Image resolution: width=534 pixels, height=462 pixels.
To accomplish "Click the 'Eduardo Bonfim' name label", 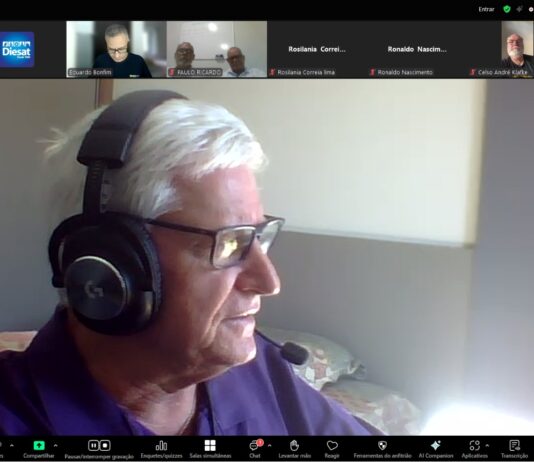I will point(90,72).
